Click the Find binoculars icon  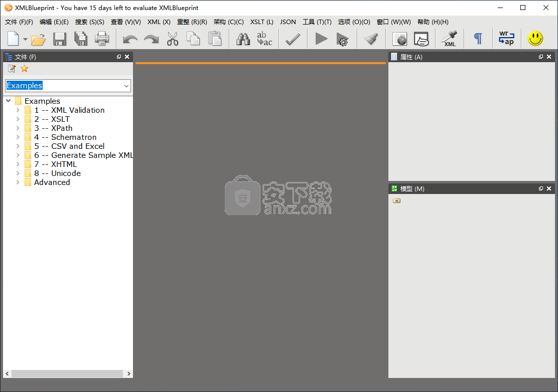click(243, 39)
